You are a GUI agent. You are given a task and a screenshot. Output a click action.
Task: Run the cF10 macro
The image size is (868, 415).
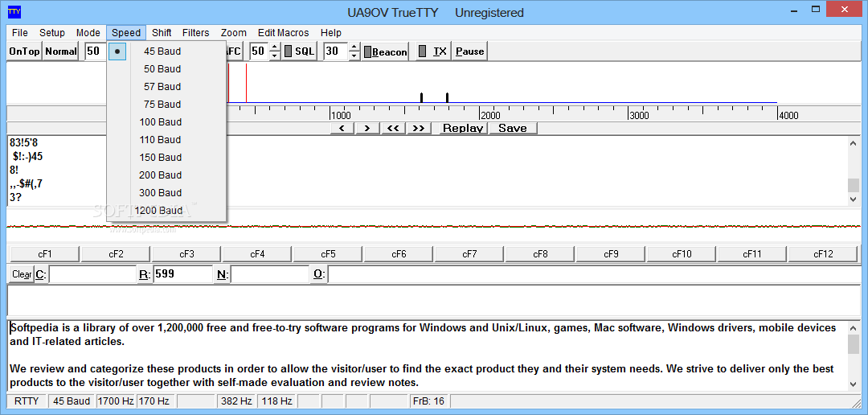[x=682, y=254]
